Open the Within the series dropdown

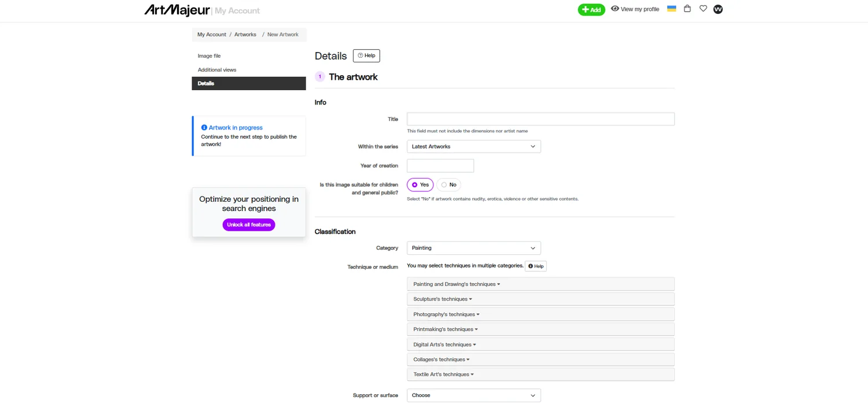click(x=474, y=147)
